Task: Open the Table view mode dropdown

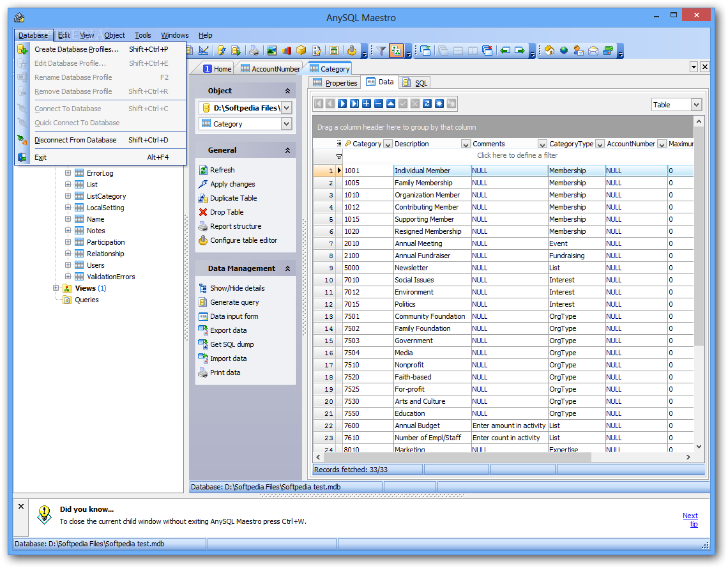Action: pyautogui.click(x=696, y=105)
